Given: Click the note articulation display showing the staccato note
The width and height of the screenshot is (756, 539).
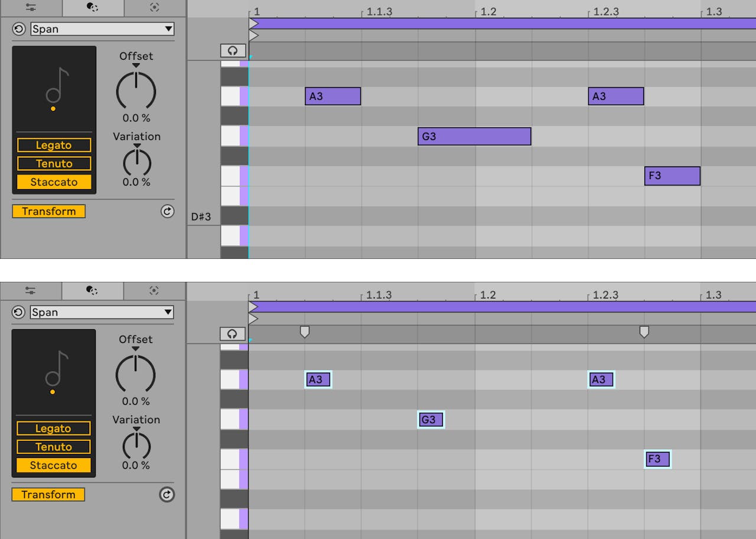Looking at the screenshot, I should (54, 89).
